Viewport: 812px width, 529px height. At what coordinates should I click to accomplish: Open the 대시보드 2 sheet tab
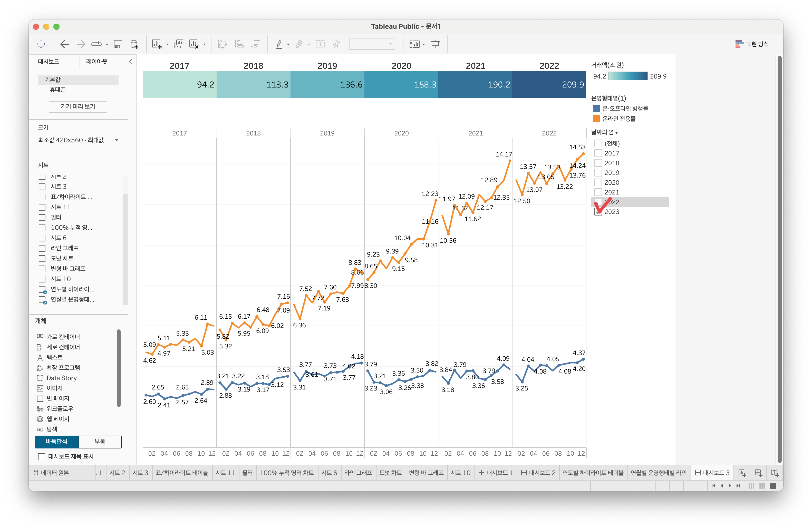pyautogui.click(x=538, y=473)
